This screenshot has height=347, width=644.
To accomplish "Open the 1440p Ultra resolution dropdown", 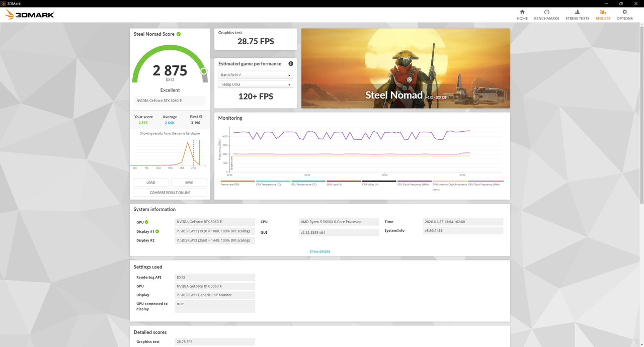I will [x=256, y=84].
